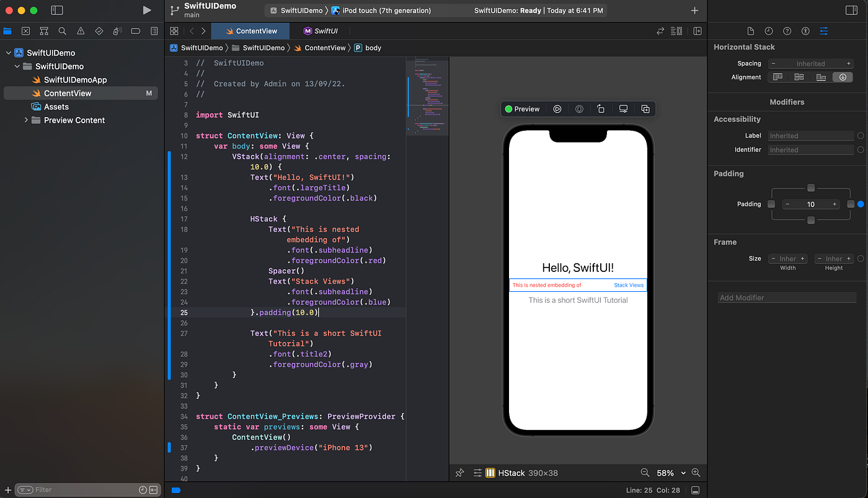Pin the preview canvas
Screen dimensions: 868x498
tap(459, 473)
